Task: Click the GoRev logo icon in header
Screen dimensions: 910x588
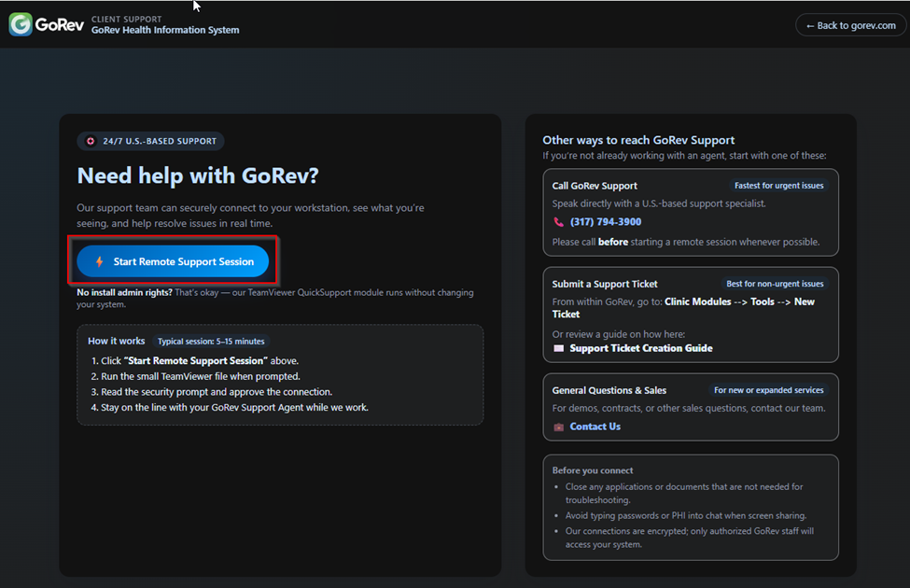Action: tap(21, 24)
